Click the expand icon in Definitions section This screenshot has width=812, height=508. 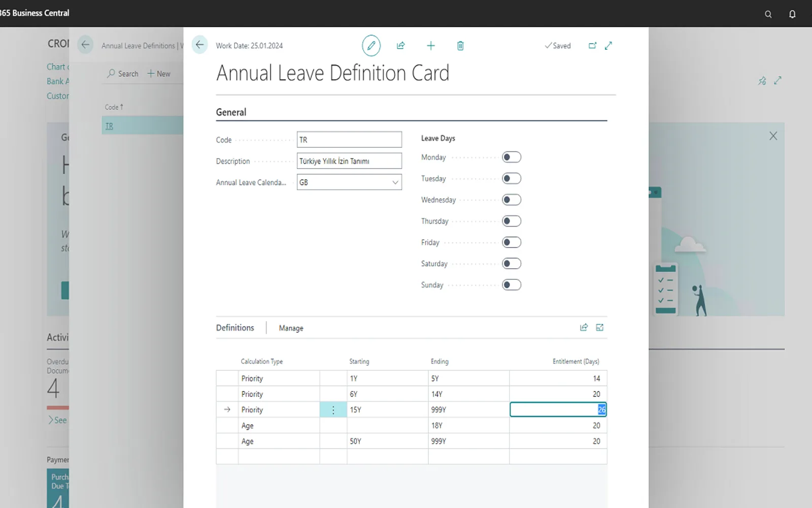[600, 328]
